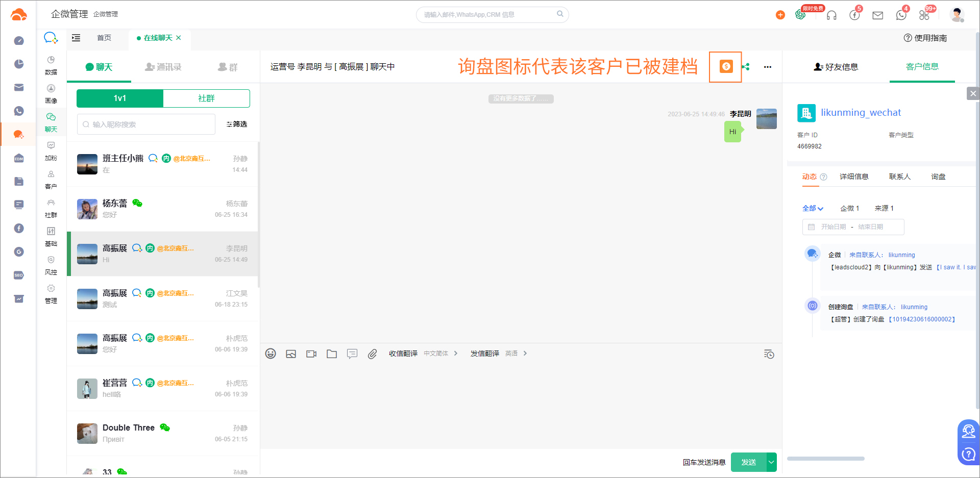Click the green share icon in chat header

pos(746,67)
